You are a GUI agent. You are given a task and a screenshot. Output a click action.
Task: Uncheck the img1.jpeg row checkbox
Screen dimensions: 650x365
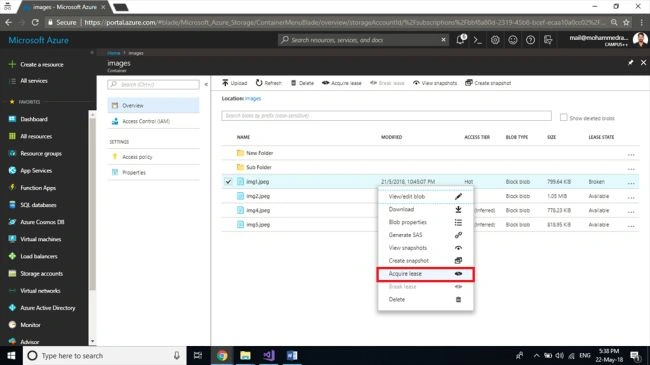pos(228,182)
